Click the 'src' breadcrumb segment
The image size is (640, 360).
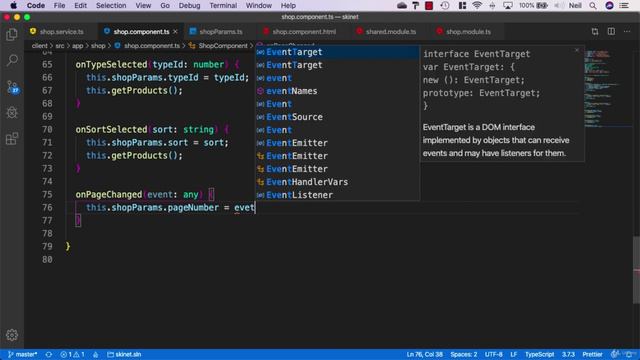pos(60,46)
